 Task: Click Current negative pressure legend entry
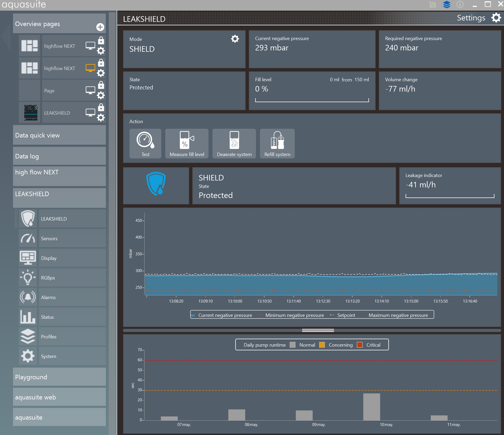click(x=222, y=315)
